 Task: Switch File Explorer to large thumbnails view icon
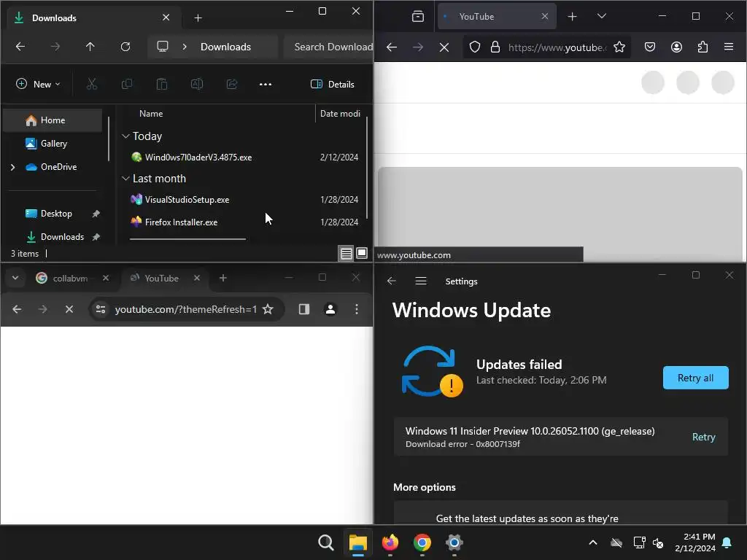pyautogui.click(x=362, y=253)
